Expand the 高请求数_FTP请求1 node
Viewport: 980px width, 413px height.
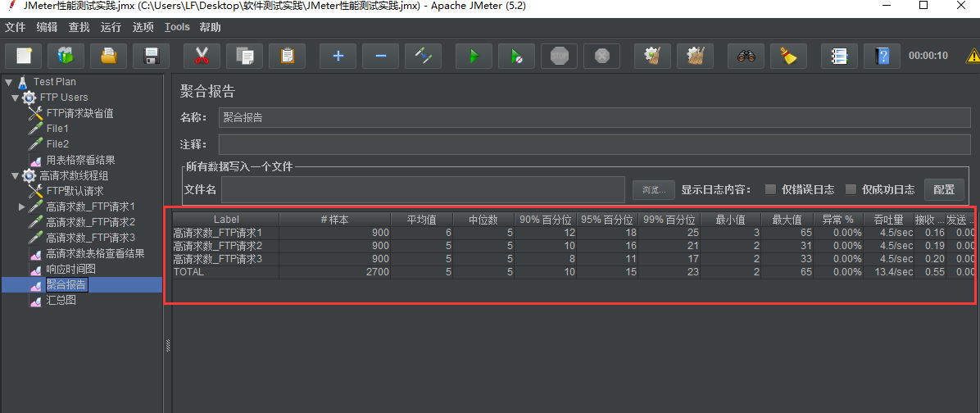pyautogui.click(x=22, y=206)
